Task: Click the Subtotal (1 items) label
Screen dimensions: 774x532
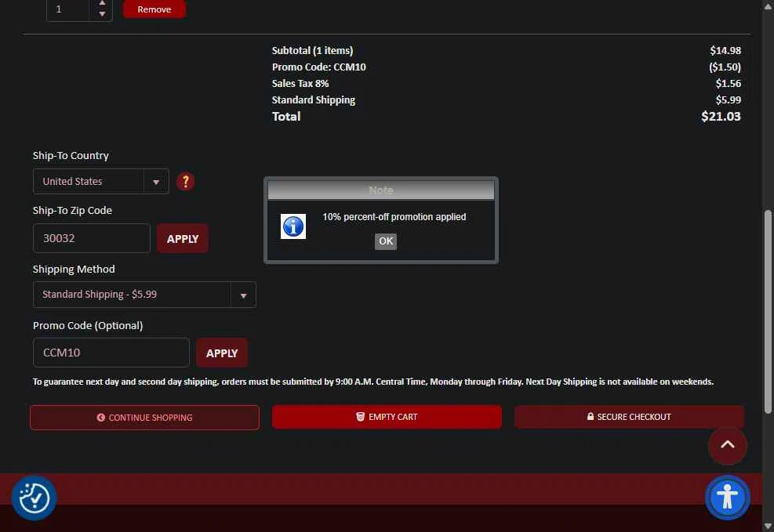Action: (312, 50)
